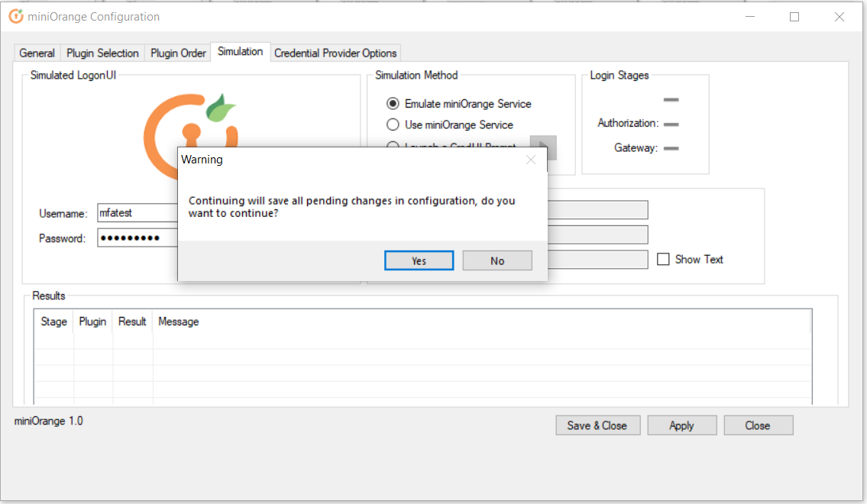867x504 pixels.
Task: Maximize the miniOrange Configuration window
Action: (794, 17)
